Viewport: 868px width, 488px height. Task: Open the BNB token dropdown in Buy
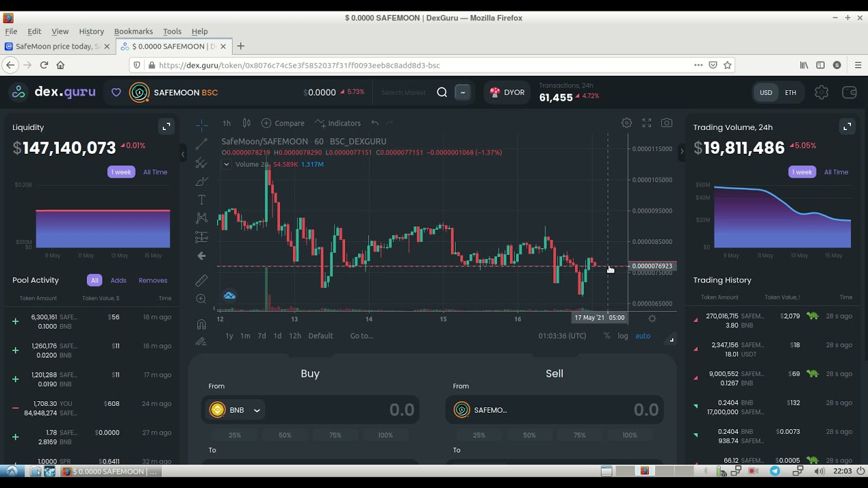(235, 410)
